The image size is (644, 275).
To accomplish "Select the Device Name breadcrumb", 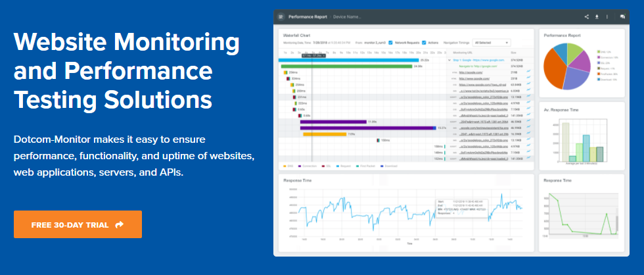I will 347,17.
